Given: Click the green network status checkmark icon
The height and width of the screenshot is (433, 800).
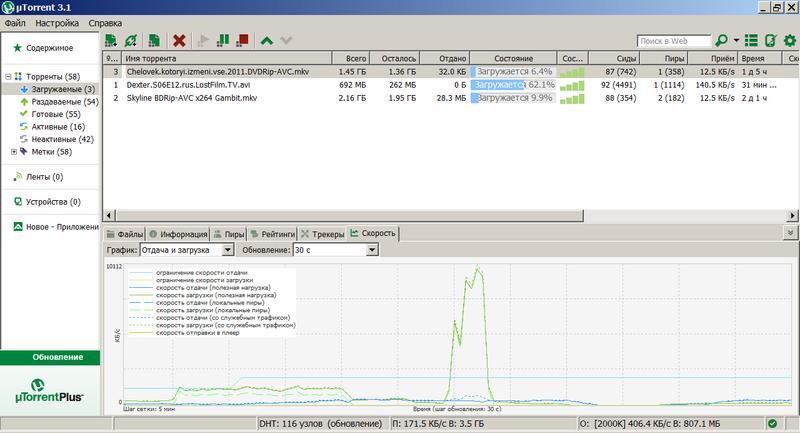Looking at the screenshot, I should pos(772,423).
